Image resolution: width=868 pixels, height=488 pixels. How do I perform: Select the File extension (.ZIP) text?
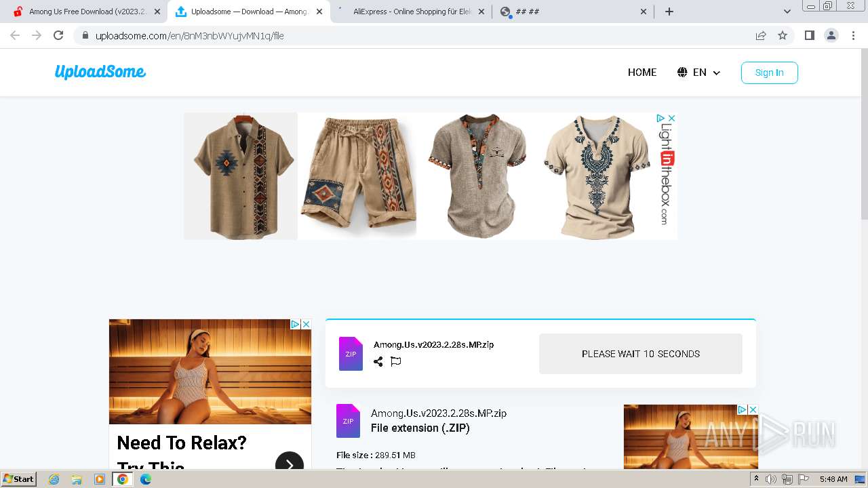(420, 428)
